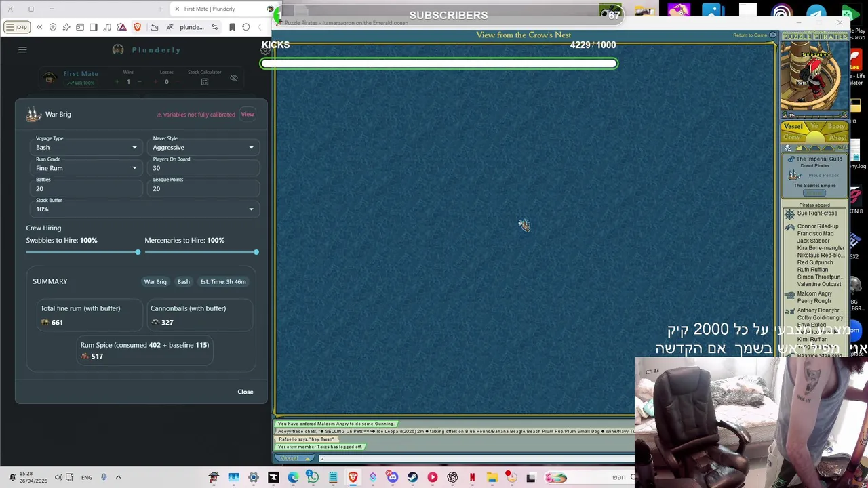
Task: Open WhatsApp from the taskbar
Action: tap(313, 478)
